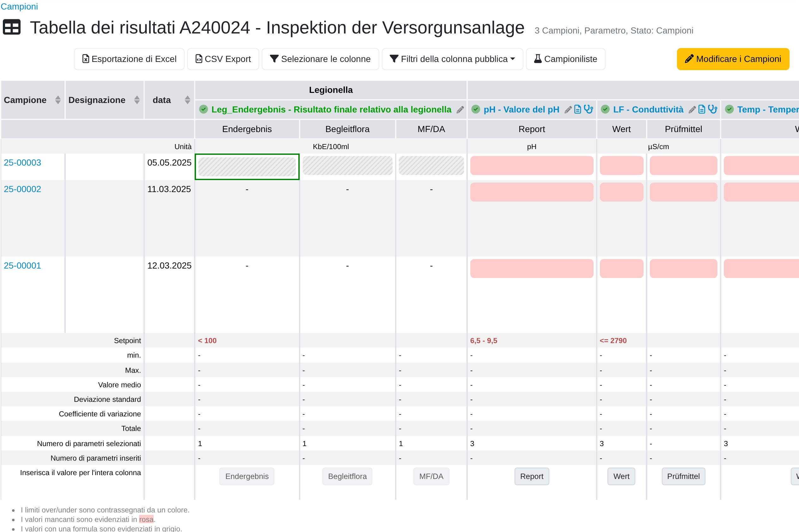Click the Begleitflora fill-column button
Viewport: 799px width, 532px height.
(x=347, y=476)
